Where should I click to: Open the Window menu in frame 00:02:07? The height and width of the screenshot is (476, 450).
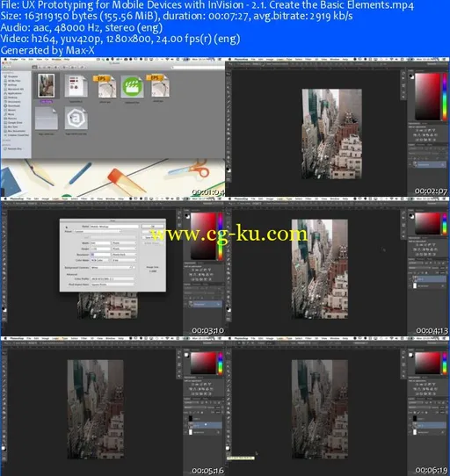[x=334, y=60]
